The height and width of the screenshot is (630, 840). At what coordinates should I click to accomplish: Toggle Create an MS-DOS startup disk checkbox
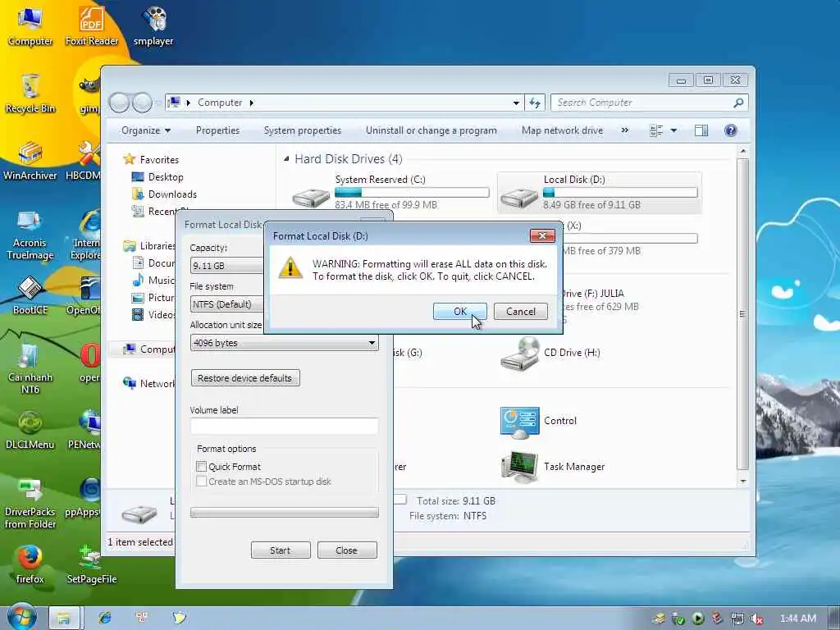[x=202, y=481]
